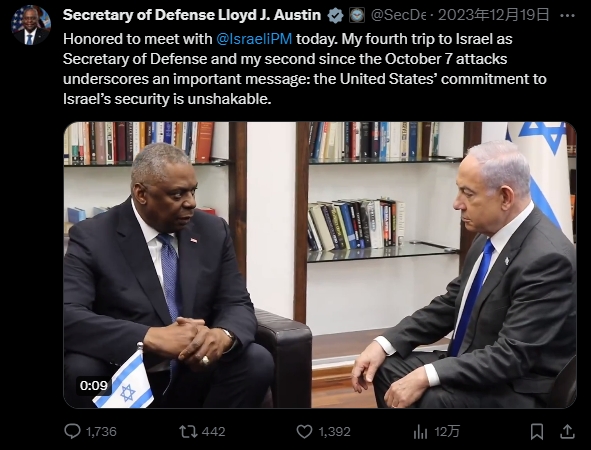Click the 1,736 replies count
591x450 pixels.
pyautogui.click(x=101, y=432)
